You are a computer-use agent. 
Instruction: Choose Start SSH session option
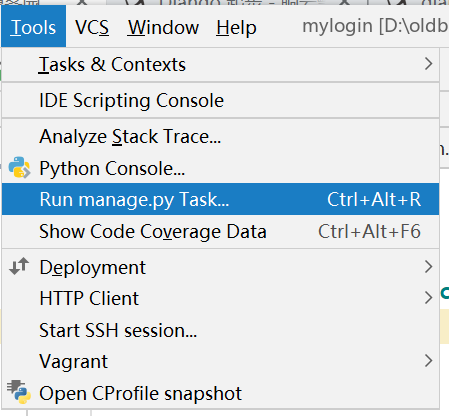(220, 330)
